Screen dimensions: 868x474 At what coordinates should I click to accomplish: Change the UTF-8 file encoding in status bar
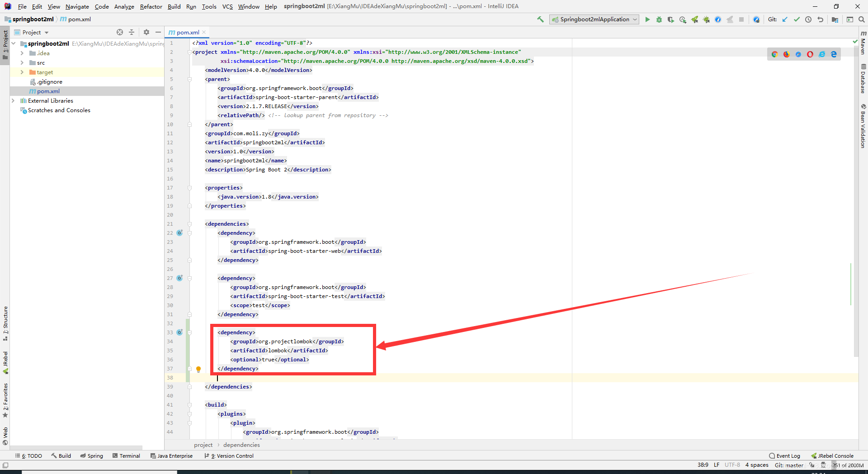pos(732,465)
